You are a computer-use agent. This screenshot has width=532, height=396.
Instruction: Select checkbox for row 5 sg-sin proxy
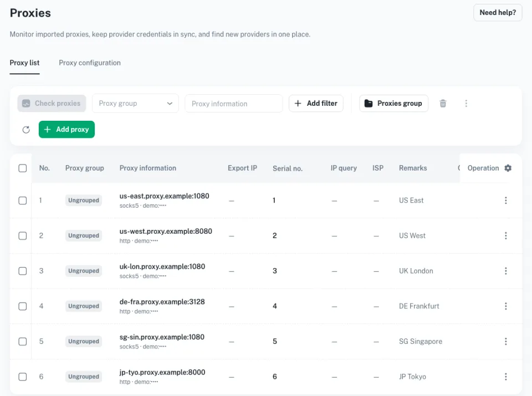23,341
